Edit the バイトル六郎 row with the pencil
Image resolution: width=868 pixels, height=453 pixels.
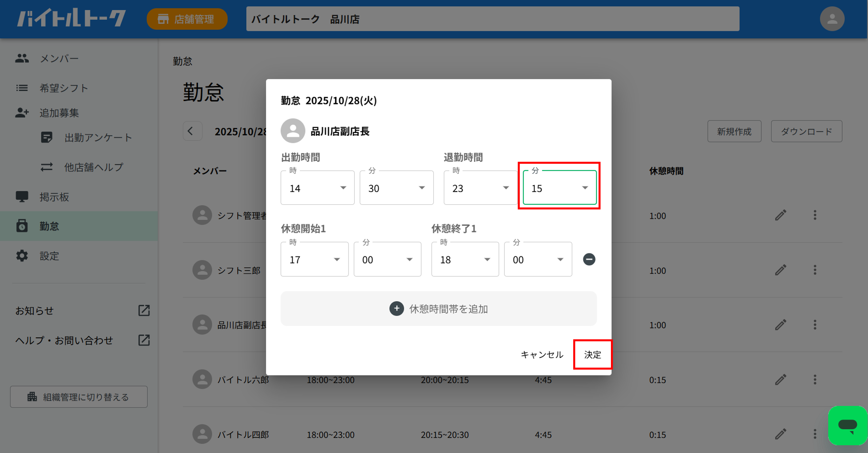click(780, 380)
